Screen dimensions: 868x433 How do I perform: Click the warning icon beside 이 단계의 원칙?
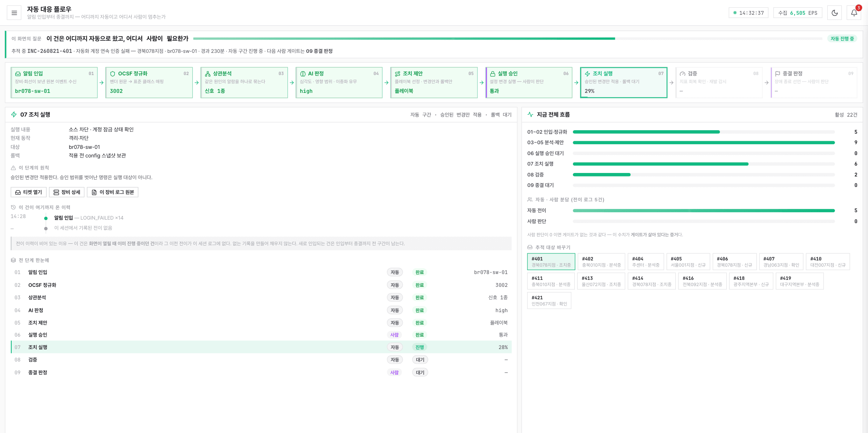pos(13,168)
